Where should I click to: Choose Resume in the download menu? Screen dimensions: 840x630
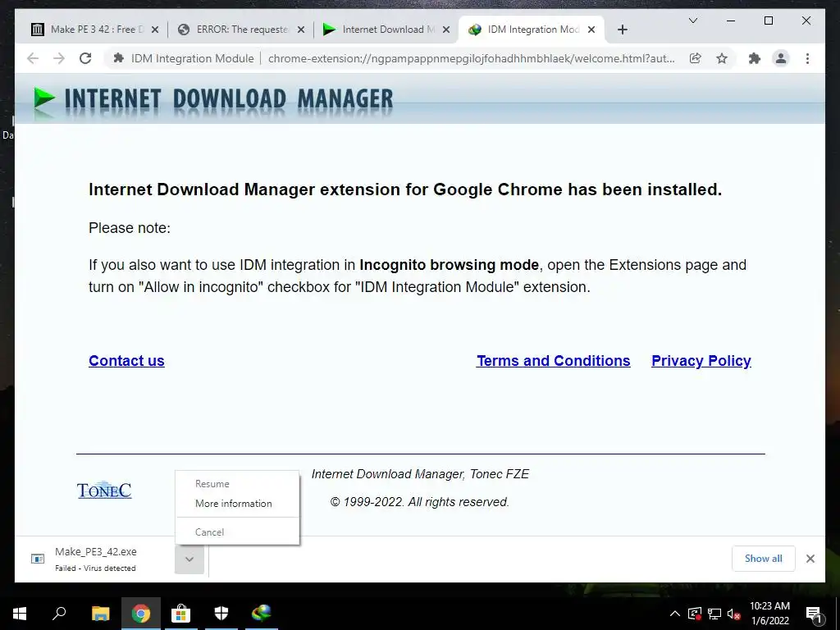tap(237, 484)
